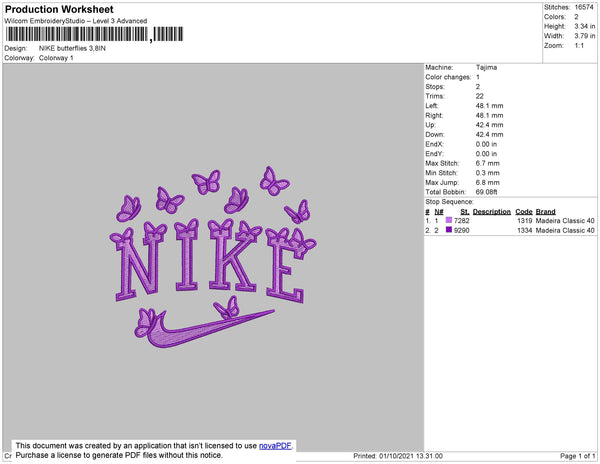Viewport: 600px width, 464px height.
Task: Click the Machine value Tajima
Action: (x=486, y=67)
